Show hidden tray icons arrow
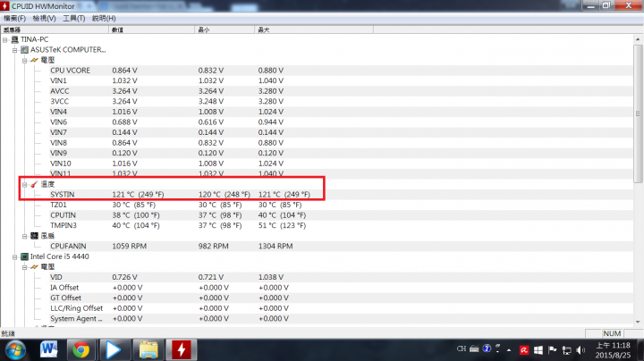Screen dimensions: 644x361 (x=509, y=350)
